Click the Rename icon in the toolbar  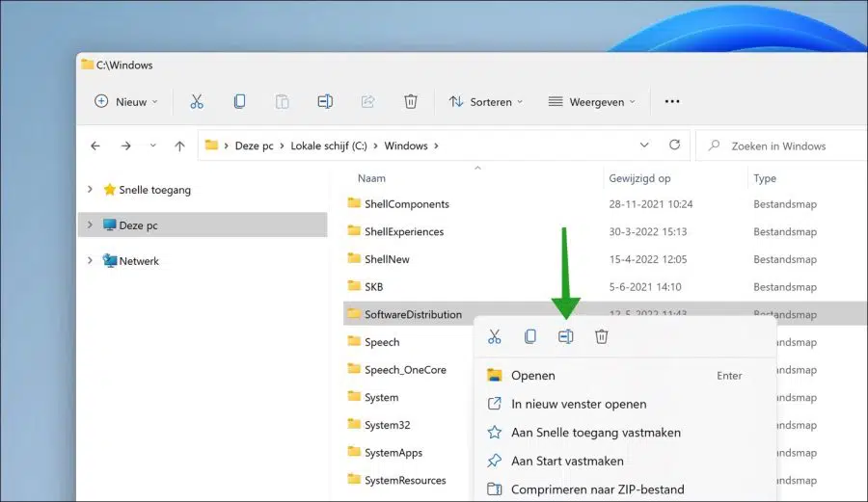point(325,102)
